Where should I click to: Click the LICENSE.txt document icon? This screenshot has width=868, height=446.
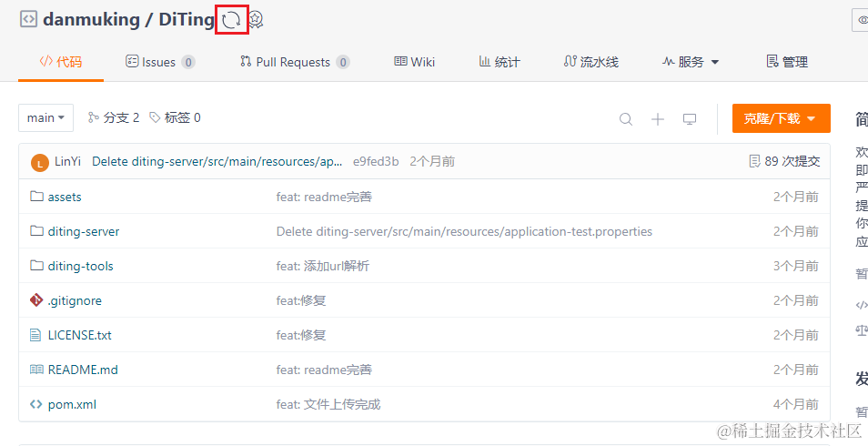pyautogui.click(x=36, y=335)
